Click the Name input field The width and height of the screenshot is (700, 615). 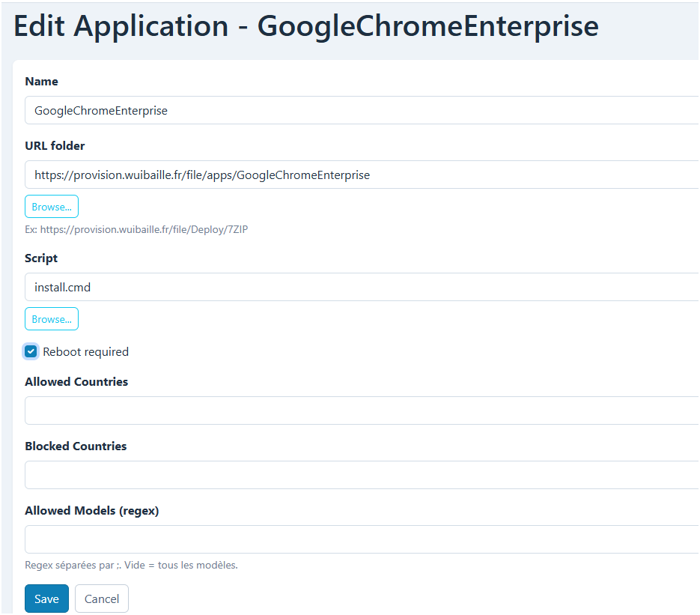click(x=362, y=110)
